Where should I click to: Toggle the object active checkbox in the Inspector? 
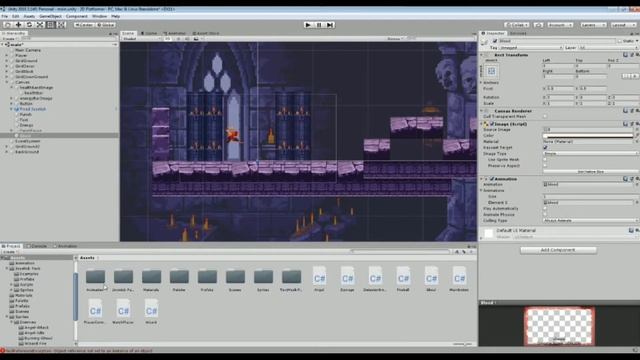495,41
